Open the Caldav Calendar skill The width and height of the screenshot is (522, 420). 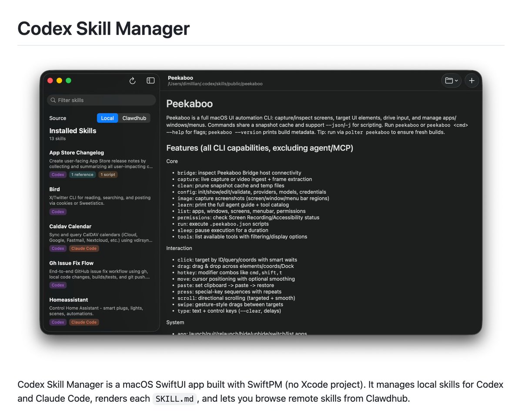click(x=101, y=238)
